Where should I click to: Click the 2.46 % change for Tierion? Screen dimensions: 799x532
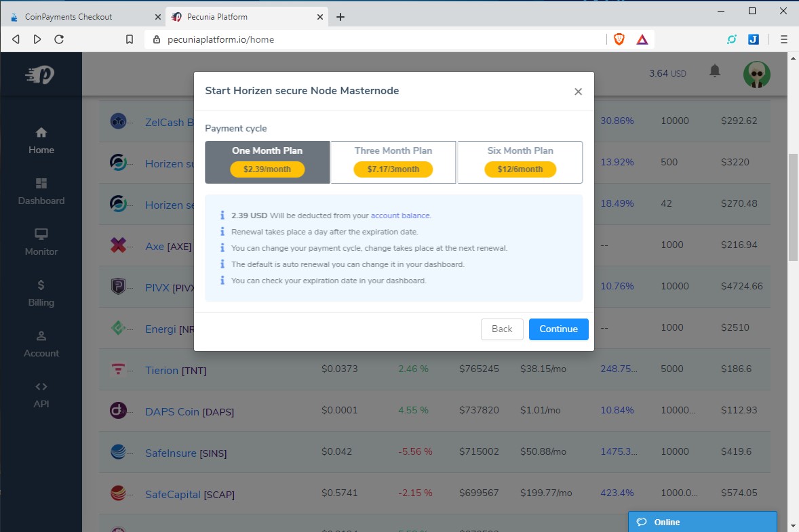click(413, 369)
